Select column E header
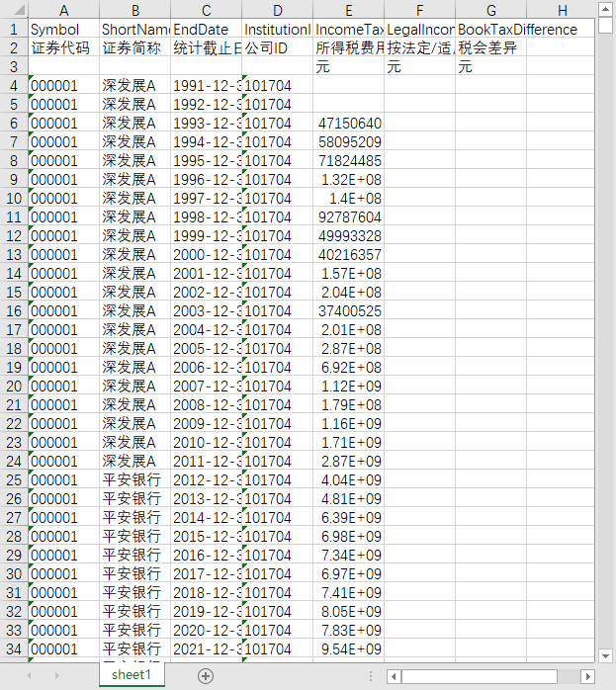This screenshot has width=616, height=690. coord(349,10)
